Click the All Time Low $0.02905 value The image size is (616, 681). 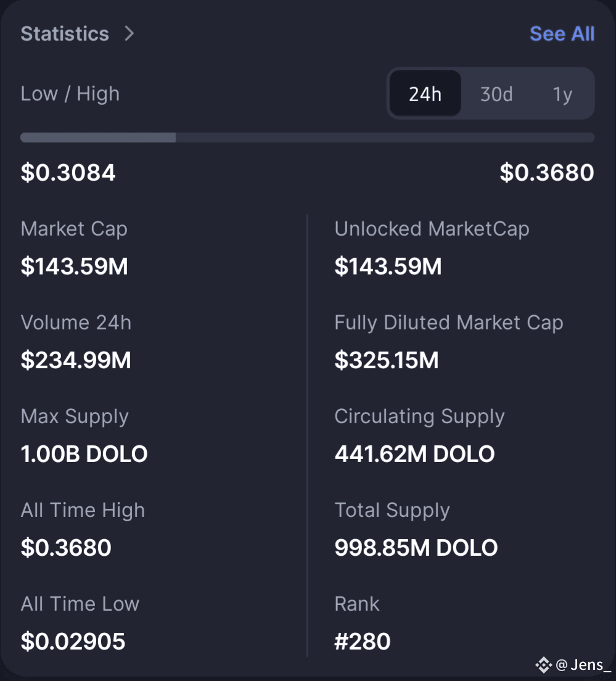pos(73,642)
